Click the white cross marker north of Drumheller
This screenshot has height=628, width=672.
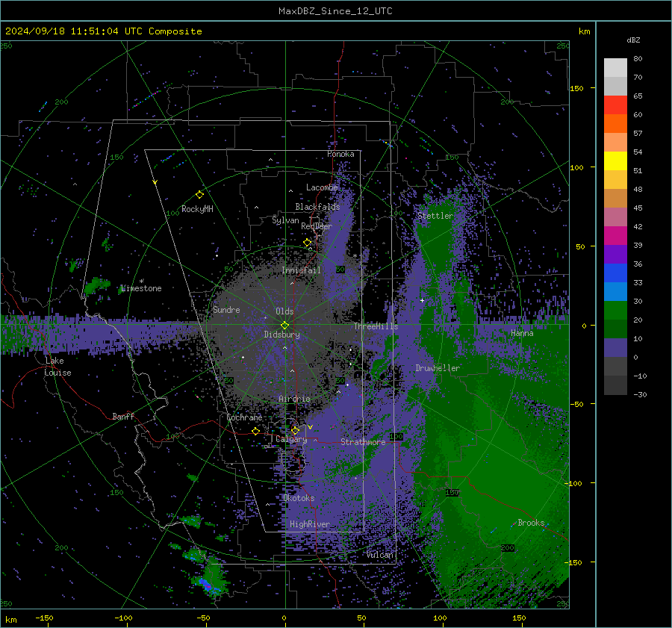pyautogui.click(x=422, y=300)
